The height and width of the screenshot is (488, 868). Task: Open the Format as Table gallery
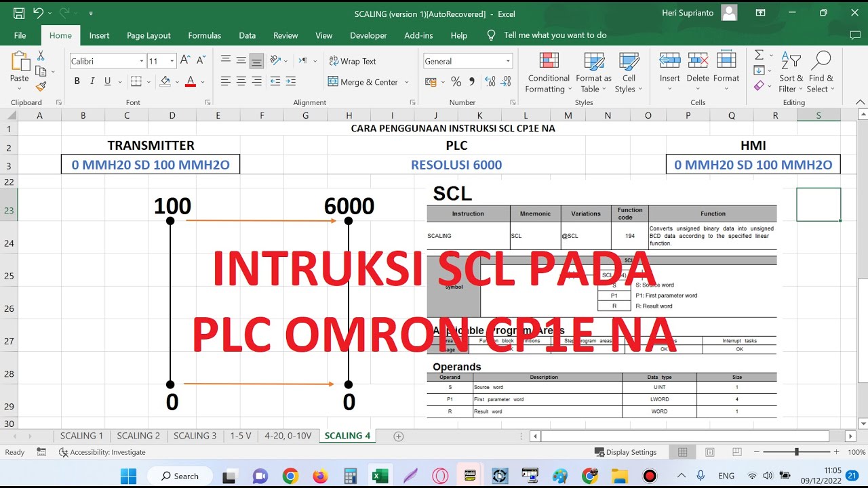click(593, 73)
